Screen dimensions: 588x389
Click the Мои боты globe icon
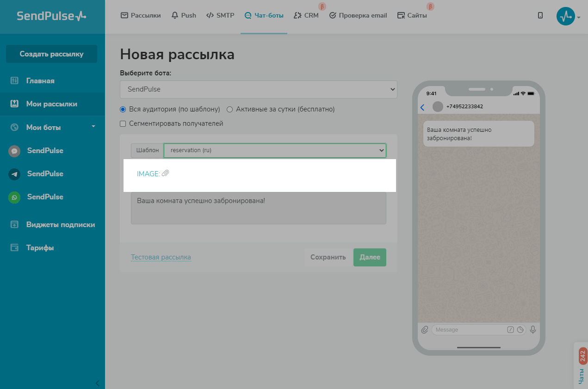click(14, 127)
